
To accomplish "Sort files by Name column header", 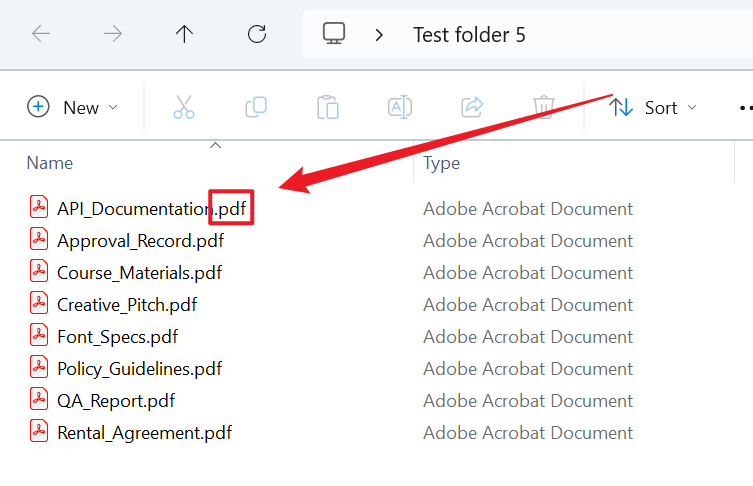I will [50, 163].
